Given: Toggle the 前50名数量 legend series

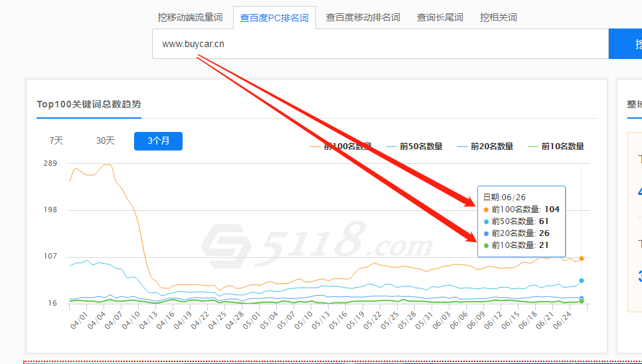Looking at the screenshot, I should 414,147.
